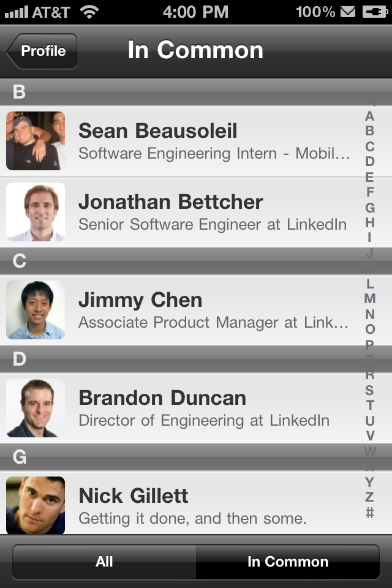The width and height of the screenshot is (392, 588).
Task: Select the In Common tab
Action: tap(288, 562)
